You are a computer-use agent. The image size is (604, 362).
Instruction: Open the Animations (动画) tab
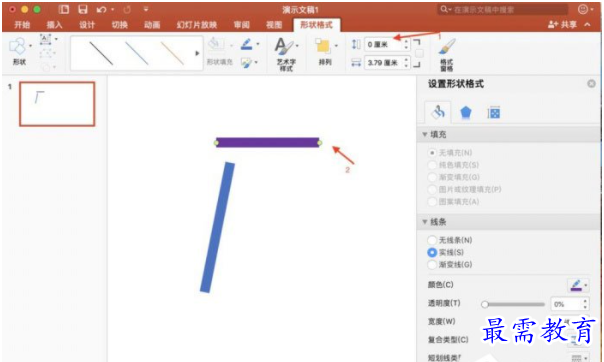pyautogui.click(x=152, y=25)
